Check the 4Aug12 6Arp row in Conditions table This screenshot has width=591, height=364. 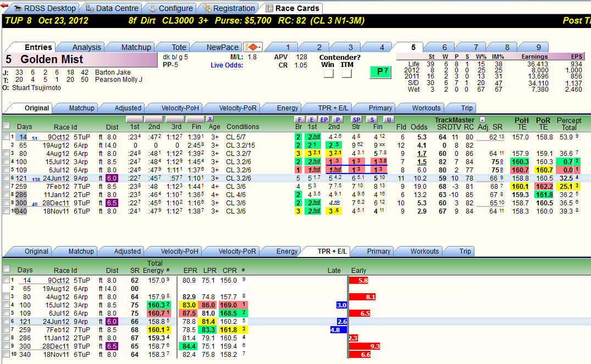[x=7, y=153]
